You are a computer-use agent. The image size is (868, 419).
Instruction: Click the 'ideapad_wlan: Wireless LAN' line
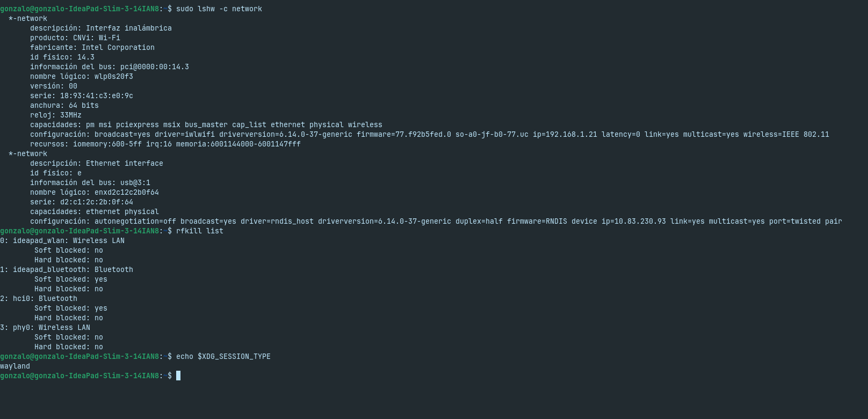[x=68, y=240]
